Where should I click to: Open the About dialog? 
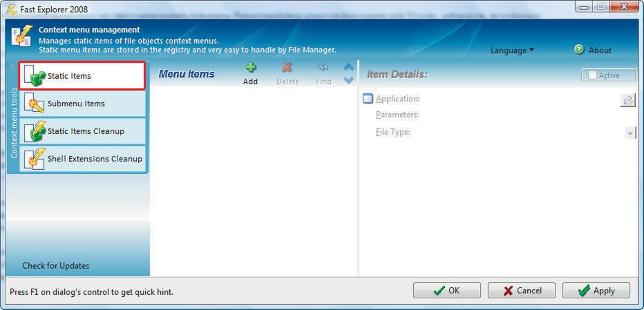click(600, 50)
